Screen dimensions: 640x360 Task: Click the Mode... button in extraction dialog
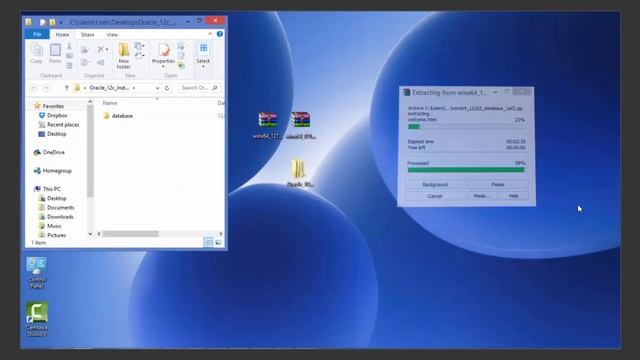(x=482, y=196)
